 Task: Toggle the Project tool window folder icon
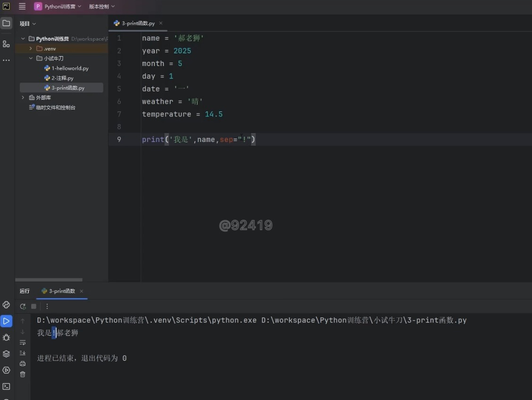pyautogui.click(x=6, y=23)
